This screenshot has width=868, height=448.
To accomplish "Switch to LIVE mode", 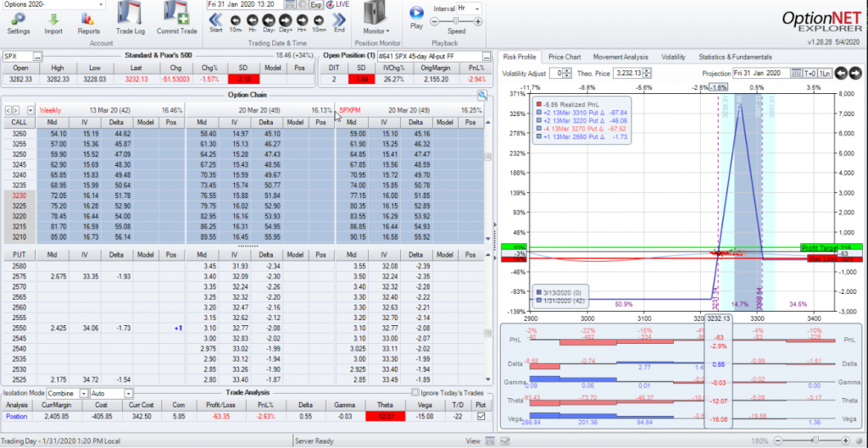I will pyautogui.click(x=337, y=4).
